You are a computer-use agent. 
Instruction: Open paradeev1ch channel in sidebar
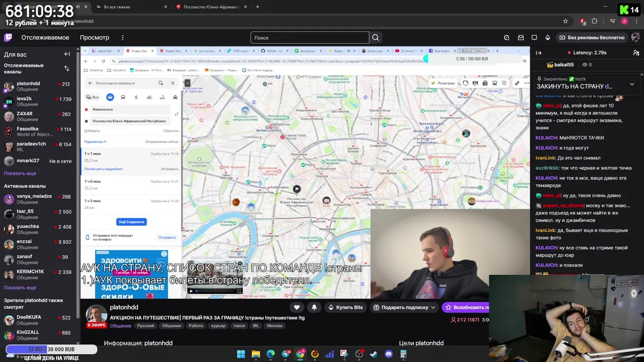coord(37,146)
